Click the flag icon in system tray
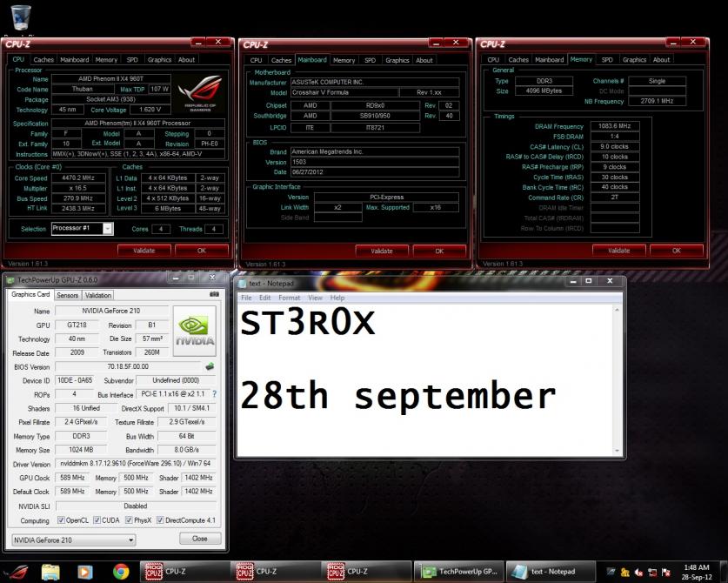 tap(665, 573)
